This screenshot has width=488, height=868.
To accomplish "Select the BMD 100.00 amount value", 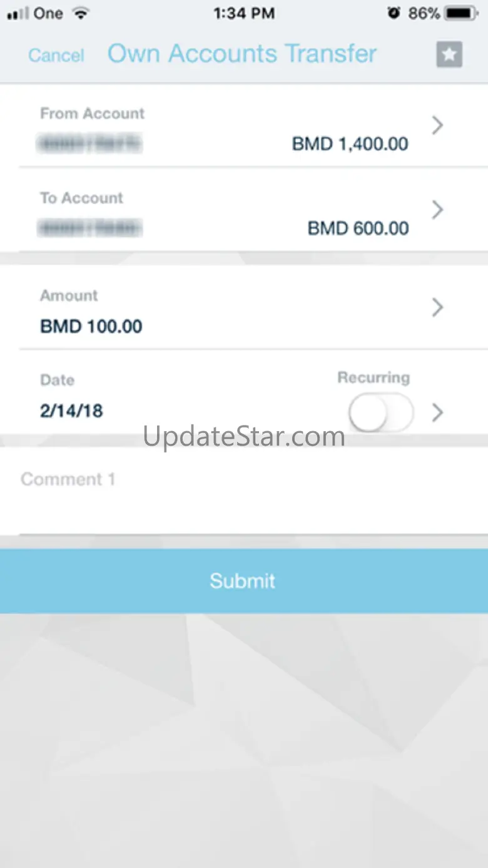I will pos(91,326).
